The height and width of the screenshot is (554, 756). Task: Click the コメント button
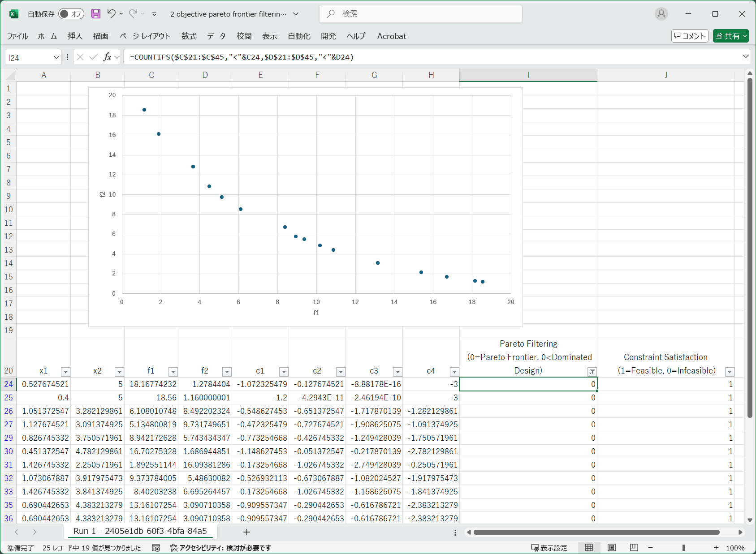pos(689,36)
